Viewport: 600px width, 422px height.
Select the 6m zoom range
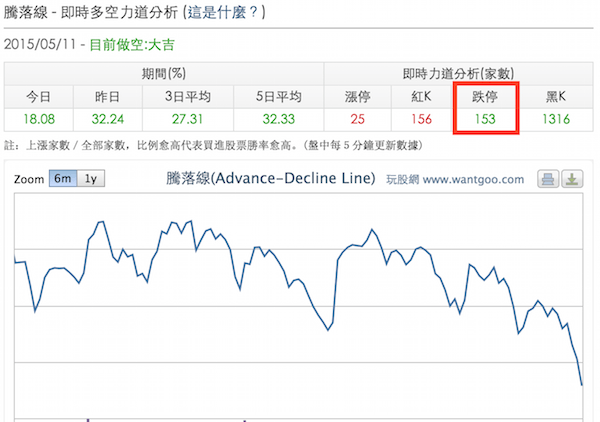(x=63, y=179)
